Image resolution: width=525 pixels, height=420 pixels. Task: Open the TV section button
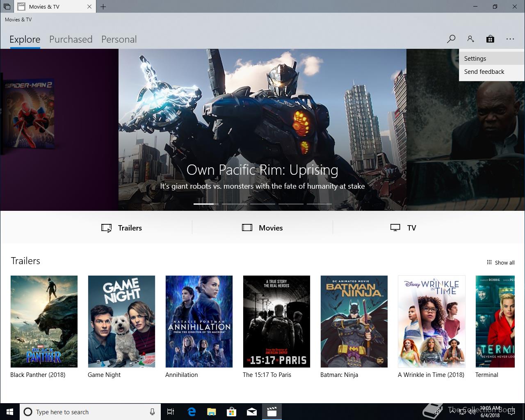point(403,228)
